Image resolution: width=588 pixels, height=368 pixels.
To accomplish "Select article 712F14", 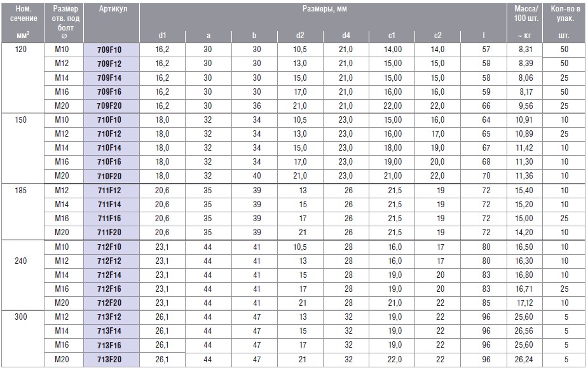I will (111, 275).
